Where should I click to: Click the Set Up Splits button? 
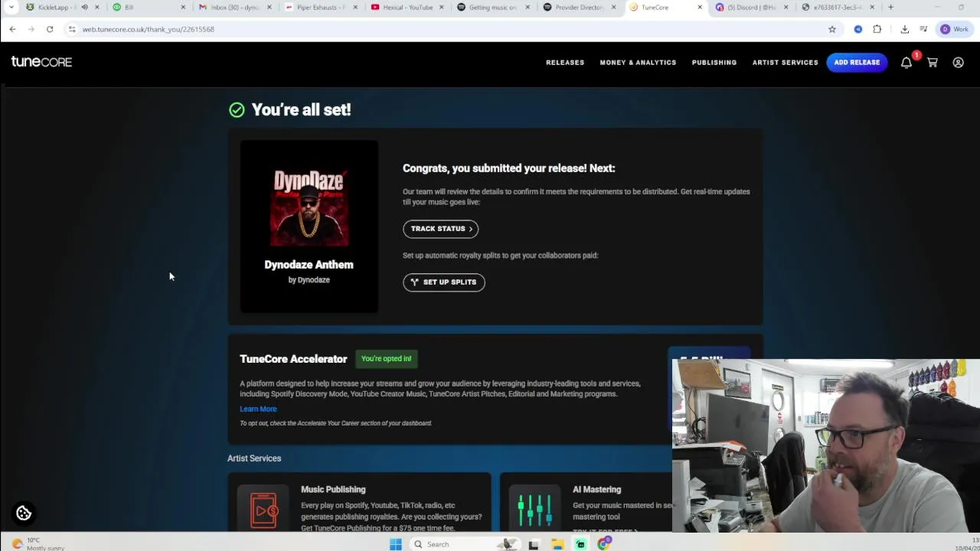pyautogui.click(x=444, y=282)
